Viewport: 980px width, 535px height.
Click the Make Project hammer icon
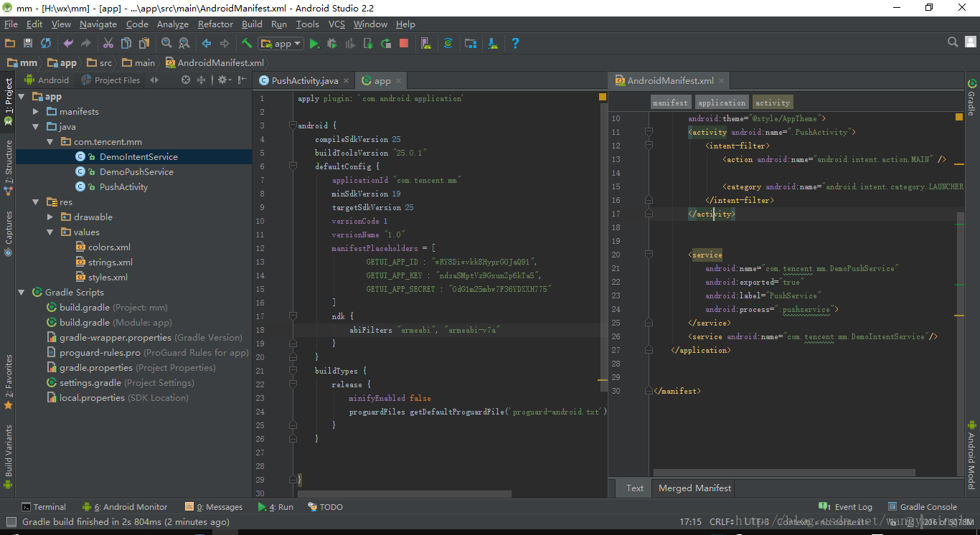coord(247,43)
